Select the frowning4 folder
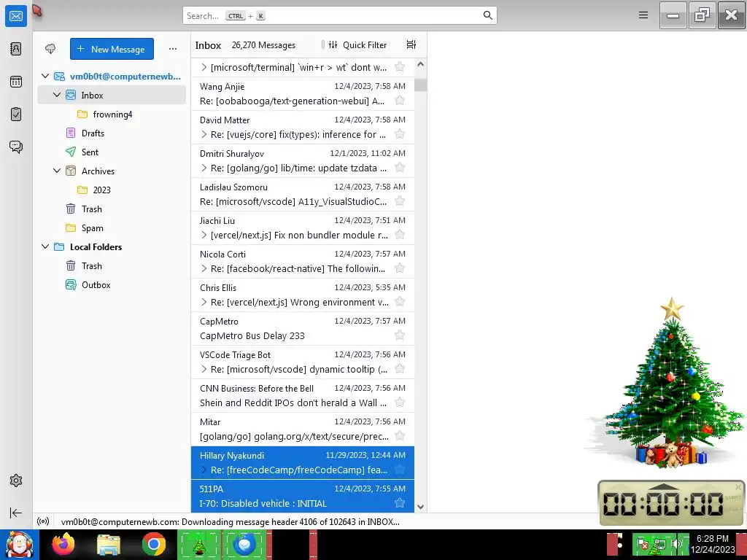Screen dimensions: 747x560 tap(112, 114)
